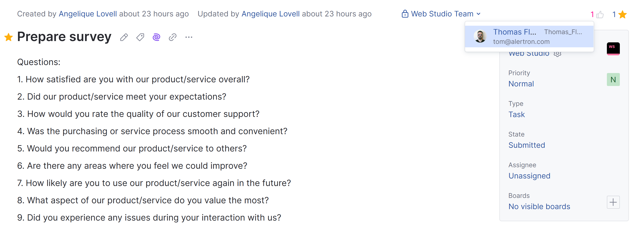Click the thumbs-up vote icon
This screenshot has height=229, width=644.
click(x=600, y=15)
